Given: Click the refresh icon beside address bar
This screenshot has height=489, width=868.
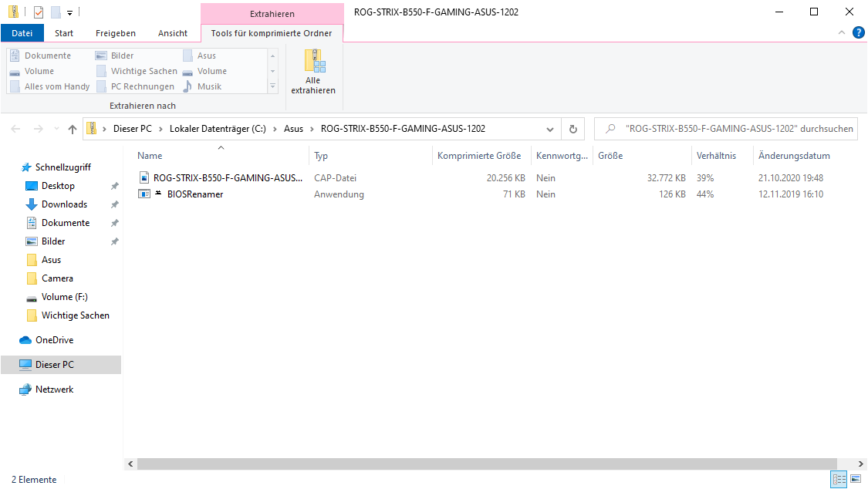Looking at the screenshot, I should [573, 129].
